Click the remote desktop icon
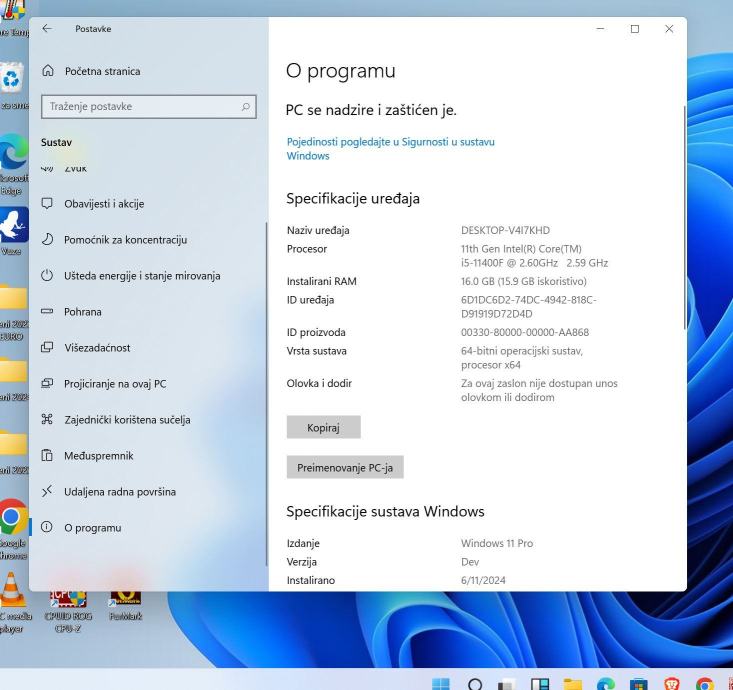 point(47,491)
